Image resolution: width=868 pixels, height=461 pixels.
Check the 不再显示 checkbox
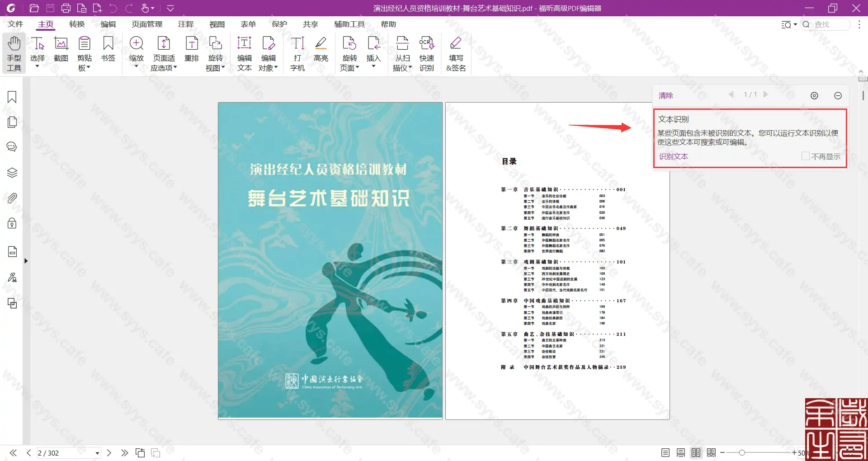point(805,156)
